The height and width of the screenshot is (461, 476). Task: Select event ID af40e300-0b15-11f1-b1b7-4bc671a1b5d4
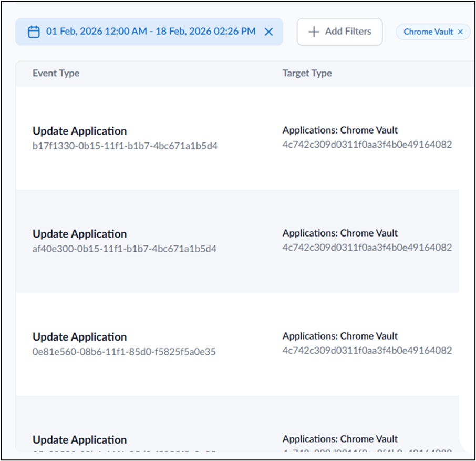point(125,249)
